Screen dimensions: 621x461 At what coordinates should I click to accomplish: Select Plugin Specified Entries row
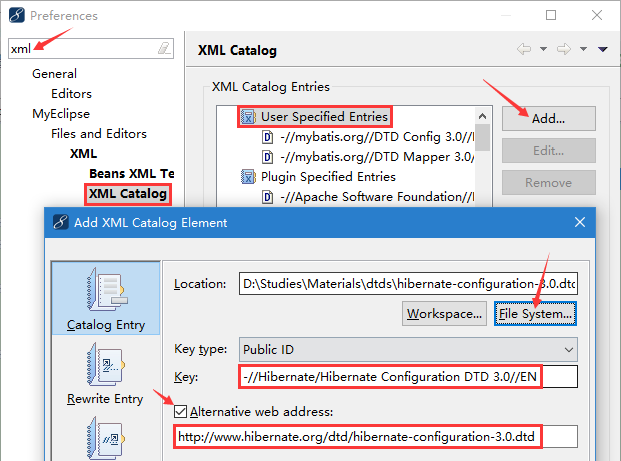[328, 177]
